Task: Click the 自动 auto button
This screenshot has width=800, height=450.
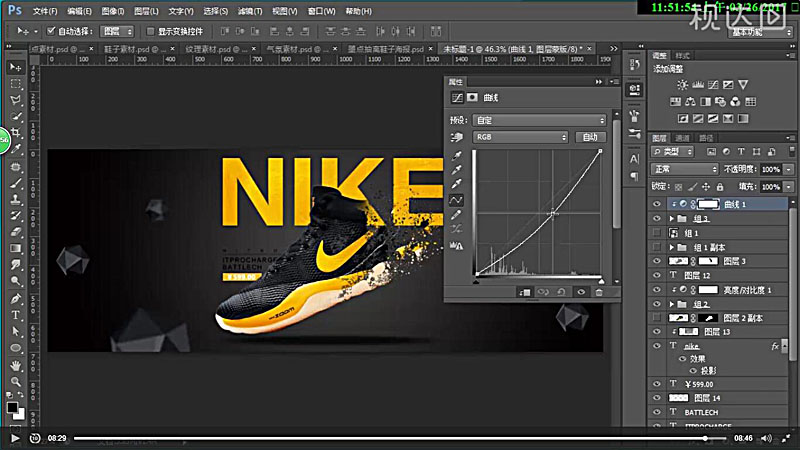Action: click(x=590, y=137)
